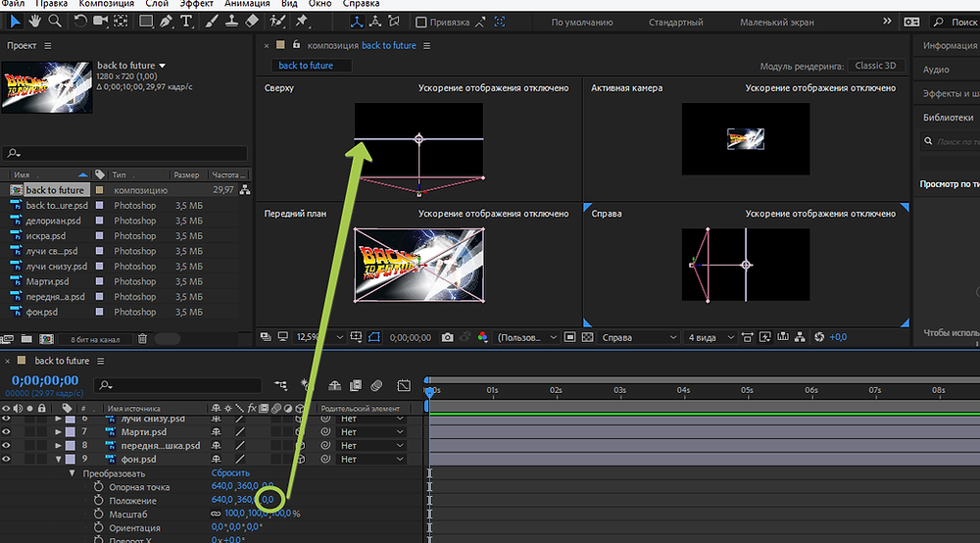Toggle stopwatch for Масштаб property
The width and height of the screenshot is (980, 543).
coord(98,514)
